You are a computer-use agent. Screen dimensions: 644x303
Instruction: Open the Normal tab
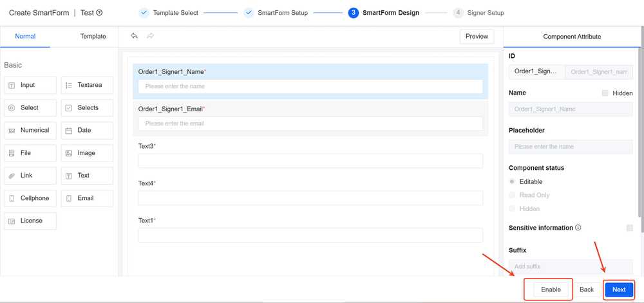click(x=26, y=37)
